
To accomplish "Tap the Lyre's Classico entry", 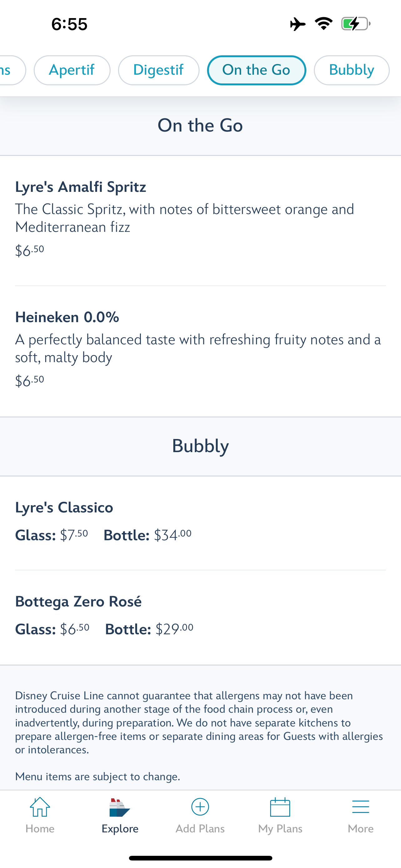I will point(200,523).
